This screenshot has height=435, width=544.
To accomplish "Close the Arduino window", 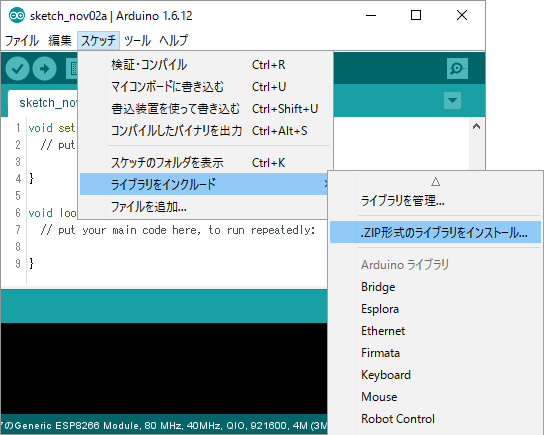I will (x=462, y=16).
